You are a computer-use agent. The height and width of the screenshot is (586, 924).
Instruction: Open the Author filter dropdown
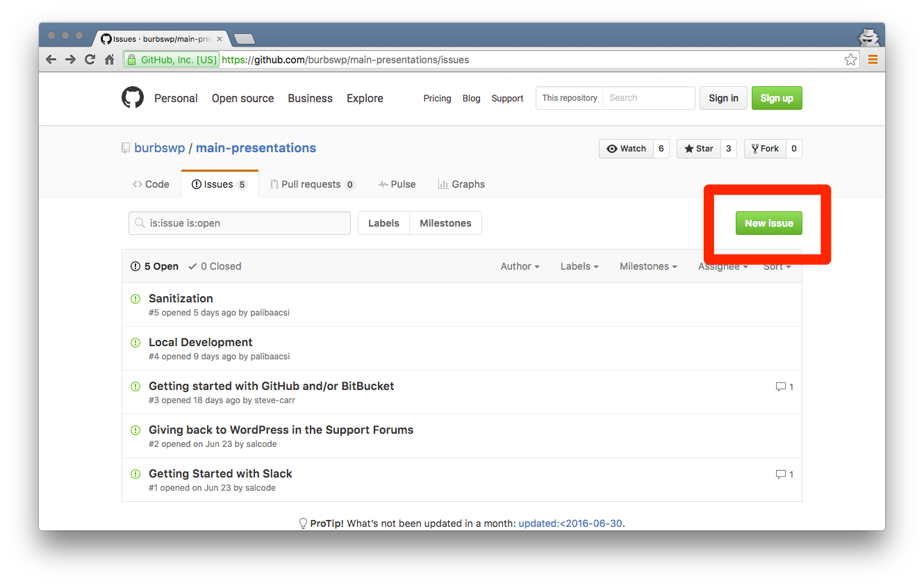click(520, 266)
